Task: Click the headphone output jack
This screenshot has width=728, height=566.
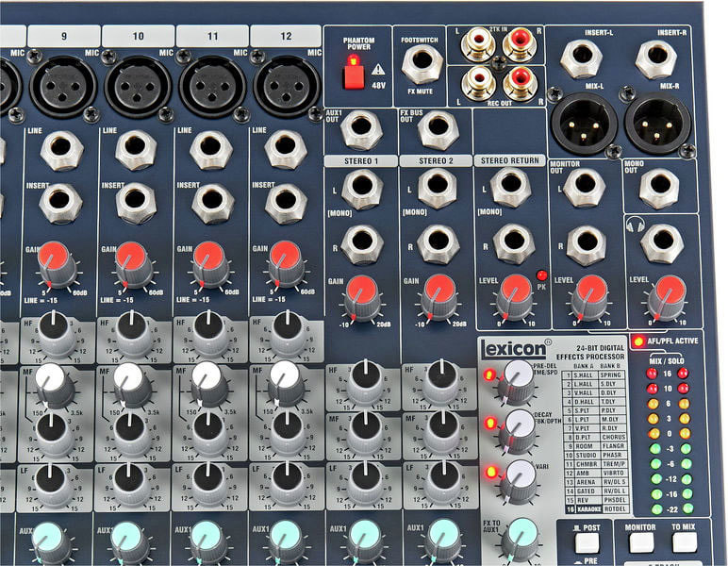Action: click(x=663, y=242)
